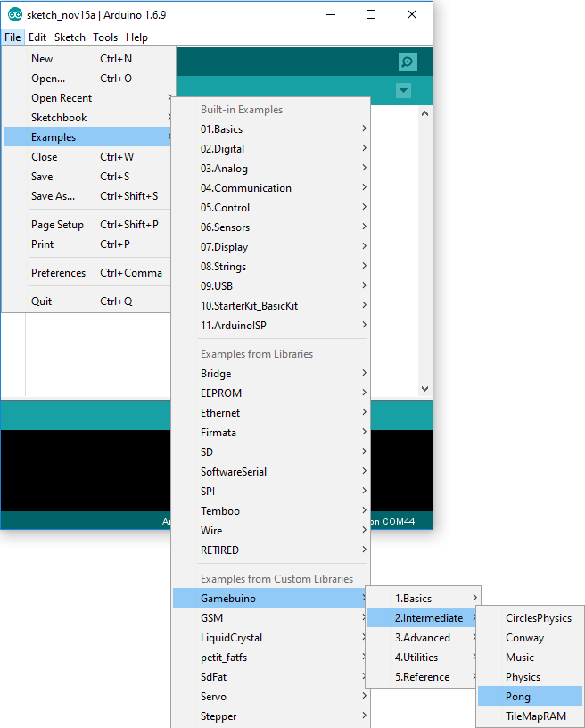Open the File menu
The image size is (585, 728).
pyautogui.click(x=12, y=37)
